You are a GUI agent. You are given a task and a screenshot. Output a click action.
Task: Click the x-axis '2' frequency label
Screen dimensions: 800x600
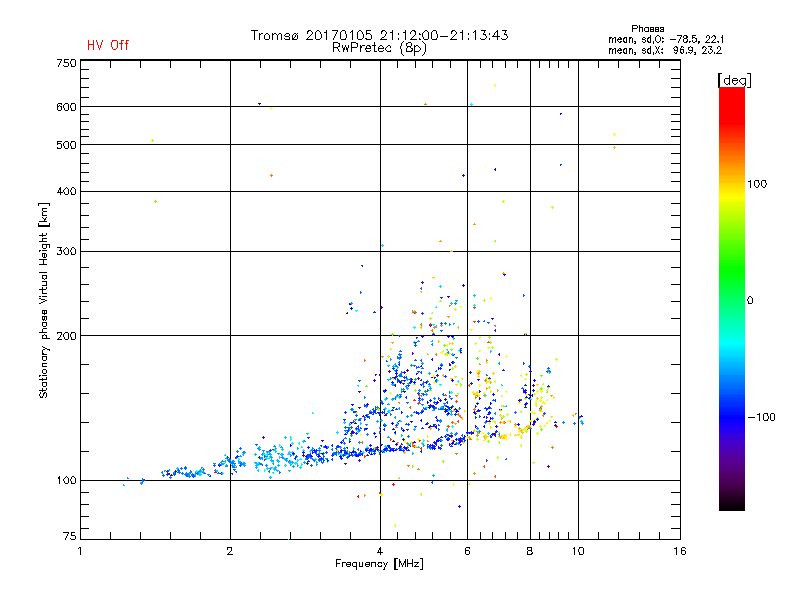point(230,551)
